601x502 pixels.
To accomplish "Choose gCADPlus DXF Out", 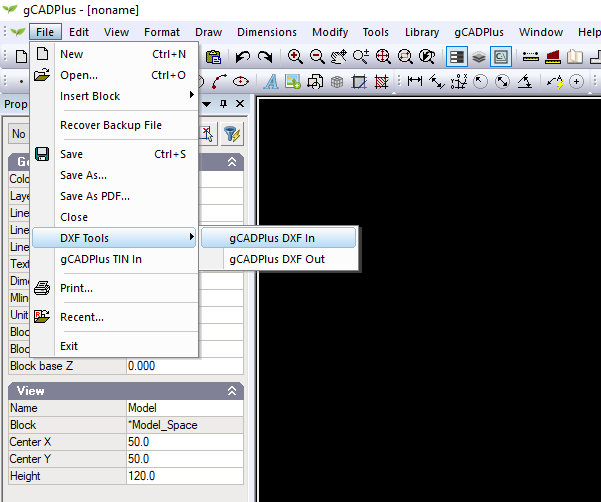I will (x=279, y=259).
